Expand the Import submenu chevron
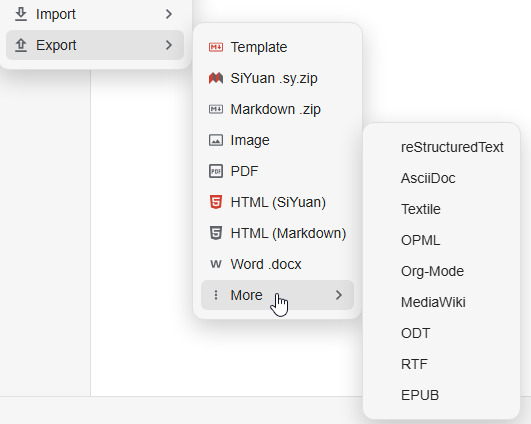Viewport: 531px width, 424px height. point(169,14)
